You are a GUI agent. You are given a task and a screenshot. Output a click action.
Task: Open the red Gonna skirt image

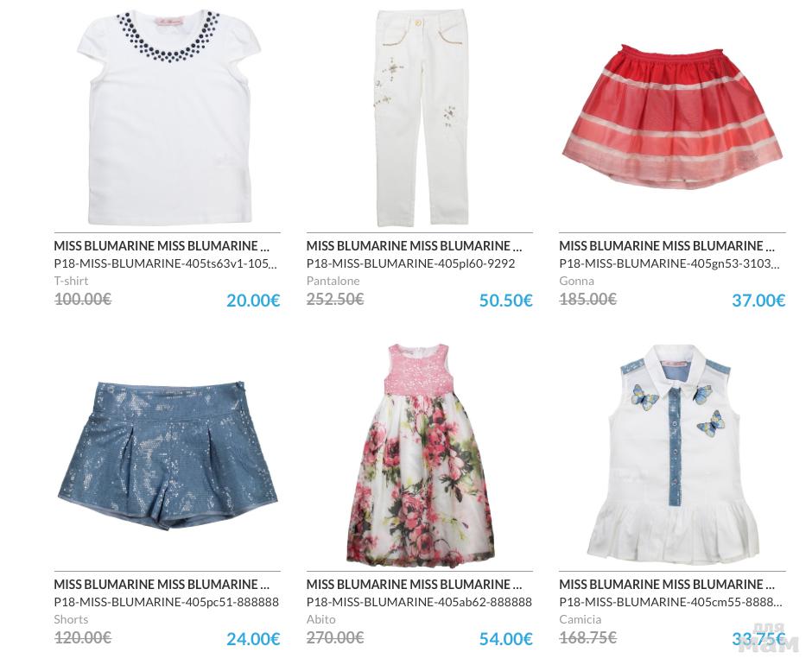[672, 117]
